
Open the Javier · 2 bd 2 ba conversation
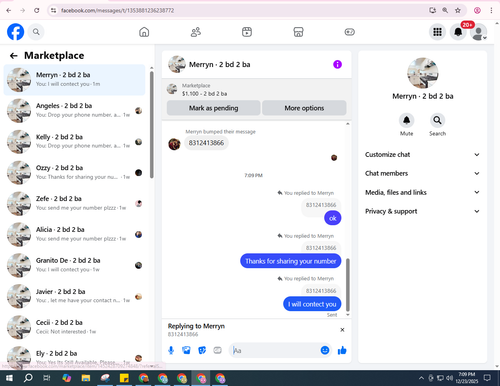tap(74, 296)
